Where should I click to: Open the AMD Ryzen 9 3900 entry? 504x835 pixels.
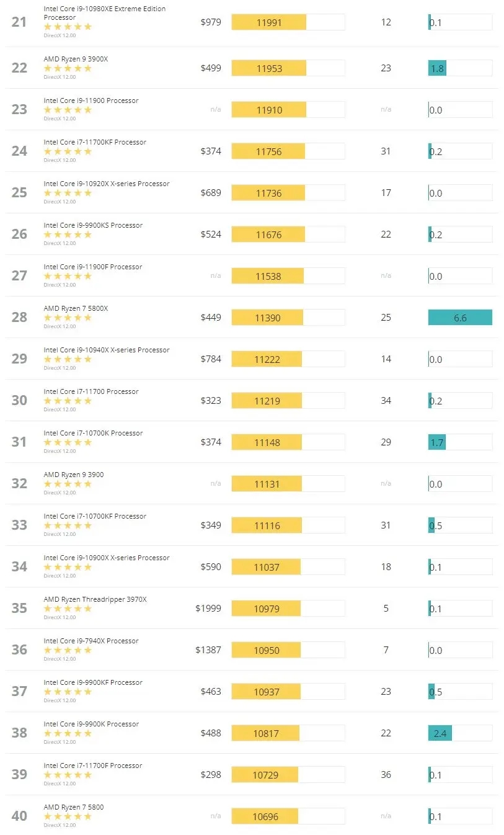pos(74,475)
